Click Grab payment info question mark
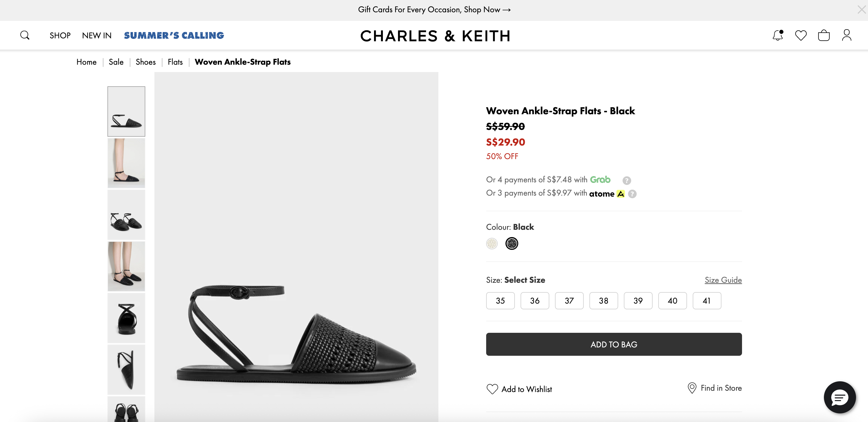This screenshot has width=868, height=422. point(626,181)
